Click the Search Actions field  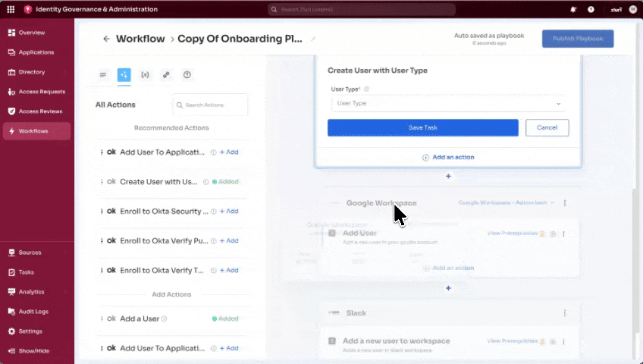point(210,105)
